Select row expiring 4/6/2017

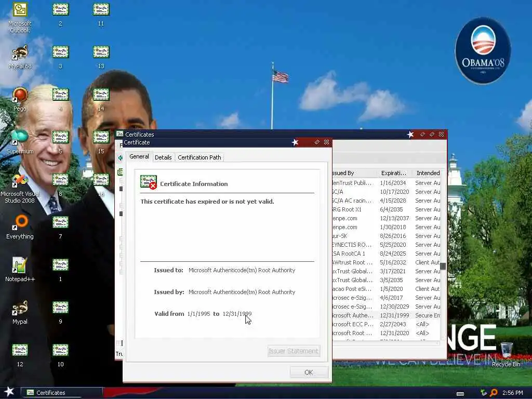[x=386, y=298]
